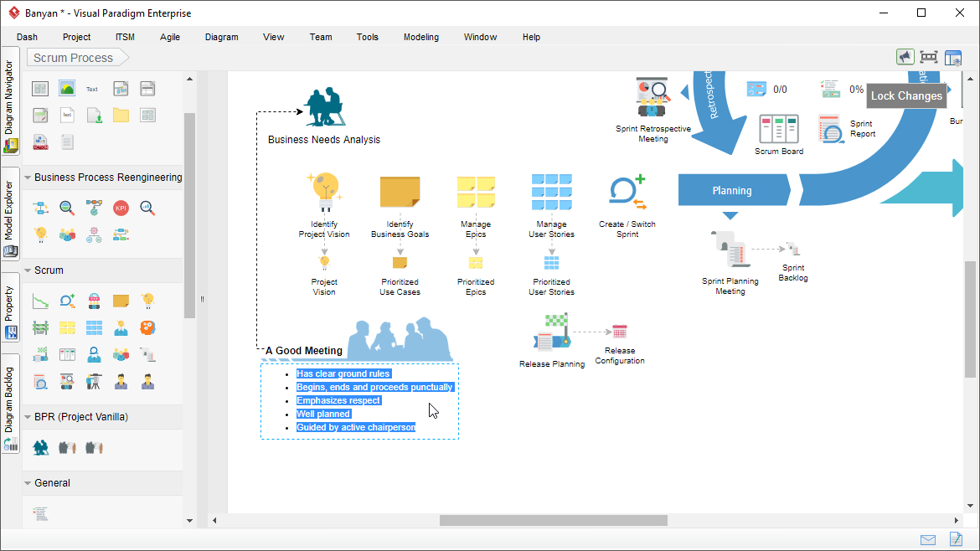Open the Diagram menu
980x551 pixels.
[x=222, y=37]
